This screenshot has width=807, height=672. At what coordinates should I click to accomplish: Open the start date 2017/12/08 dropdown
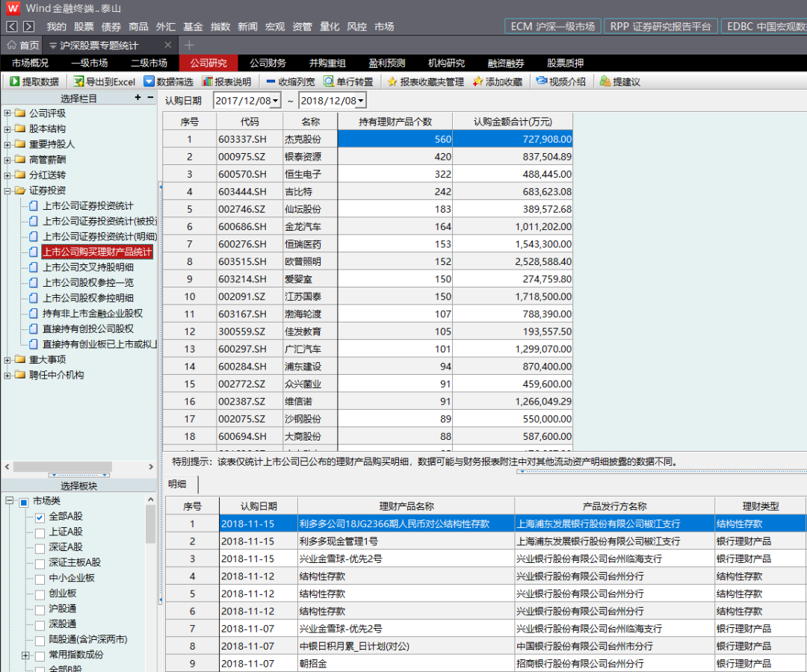pyautogui.click(x=276, y=101)
